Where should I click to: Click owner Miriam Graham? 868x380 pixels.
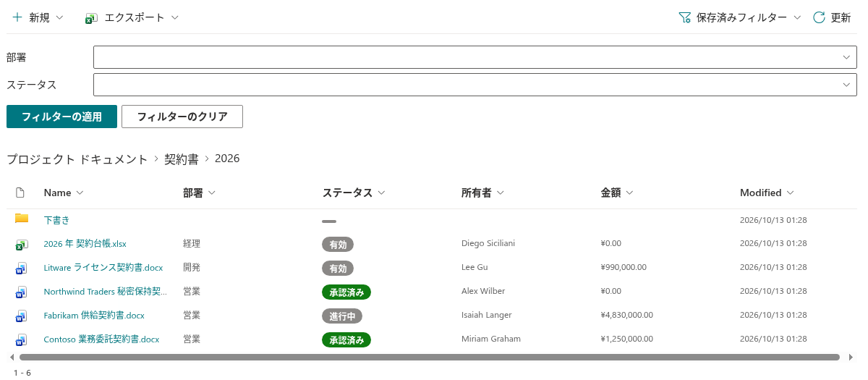pos(491,339)
